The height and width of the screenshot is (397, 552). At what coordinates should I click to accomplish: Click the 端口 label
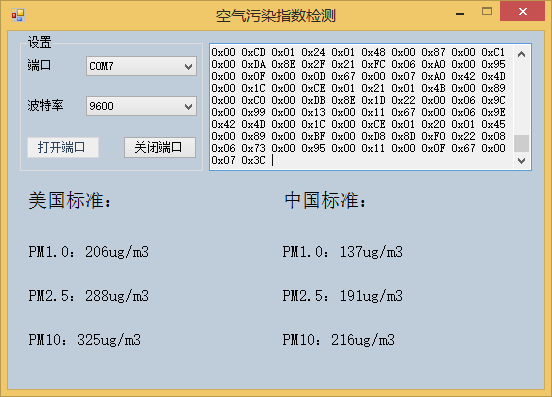39,65
